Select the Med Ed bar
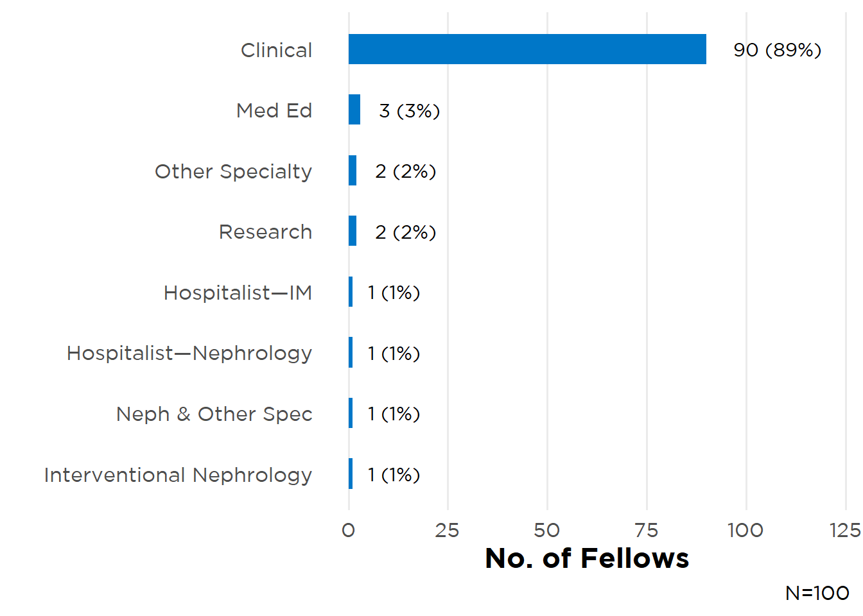 pyautogui.click(x=354, y=110)
